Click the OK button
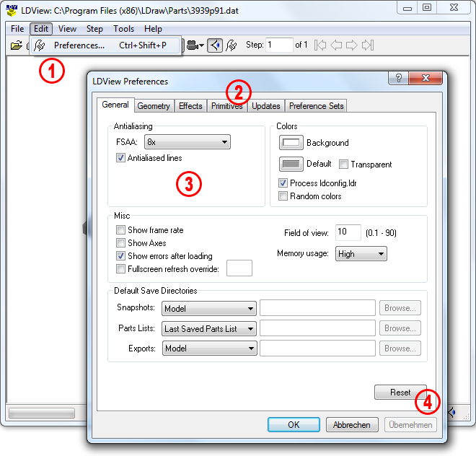 coord(294,424)
